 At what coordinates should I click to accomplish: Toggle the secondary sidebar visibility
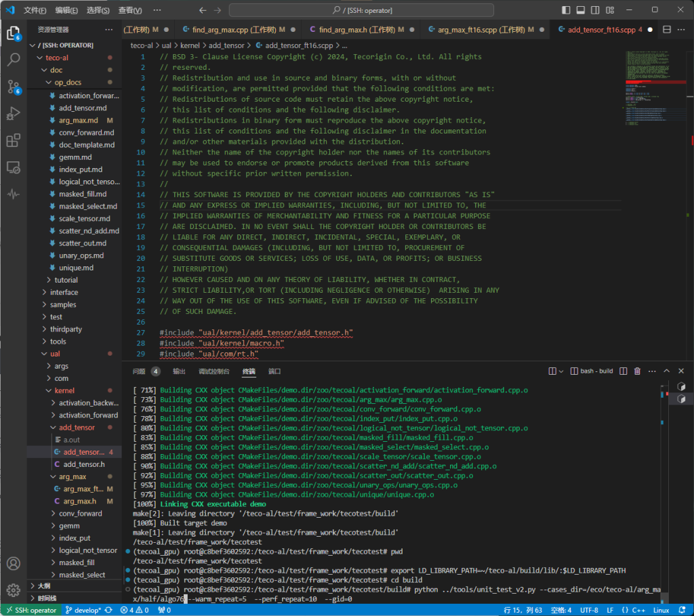click(x=595, y=10)
